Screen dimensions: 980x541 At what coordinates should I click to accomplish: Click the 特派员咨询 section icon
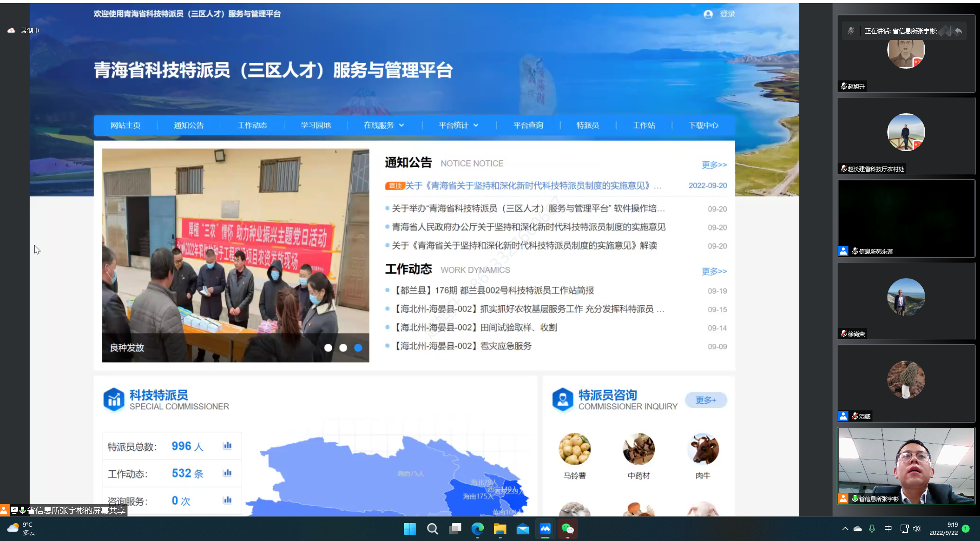[x=563, y=400]
